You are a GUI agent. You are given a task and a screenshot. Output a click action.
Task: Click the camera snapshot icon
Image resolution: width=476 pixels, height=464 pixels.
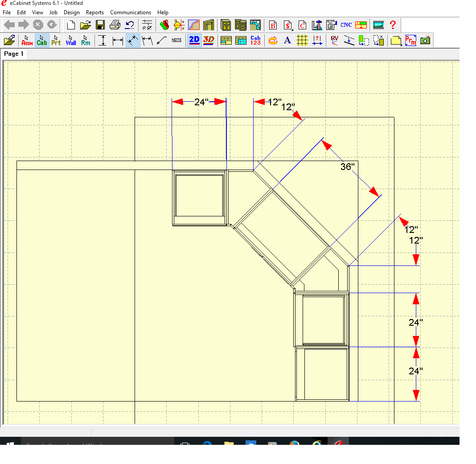point(425,40)
